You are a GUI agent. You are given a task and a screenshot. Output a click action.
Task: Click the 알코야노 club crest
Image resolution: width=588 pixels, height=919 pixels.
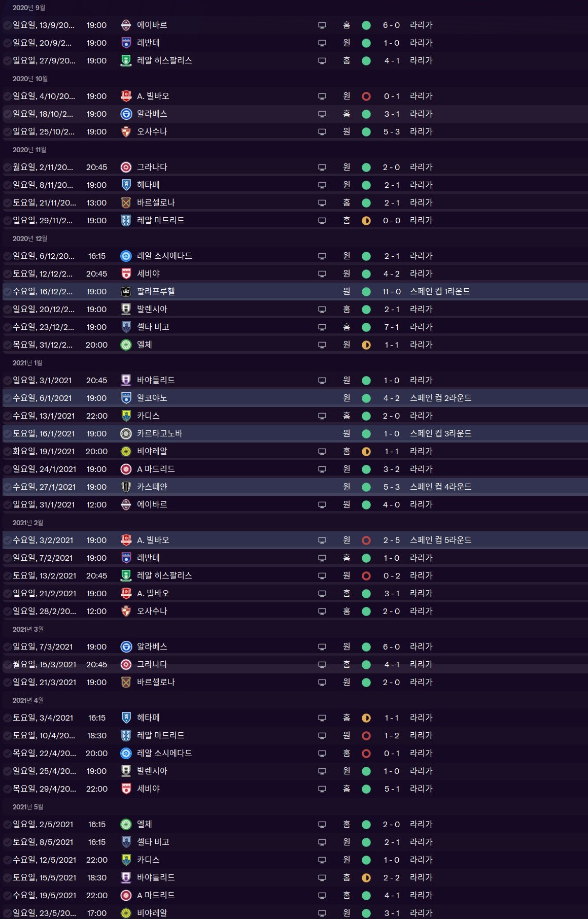tap(126, 398)
